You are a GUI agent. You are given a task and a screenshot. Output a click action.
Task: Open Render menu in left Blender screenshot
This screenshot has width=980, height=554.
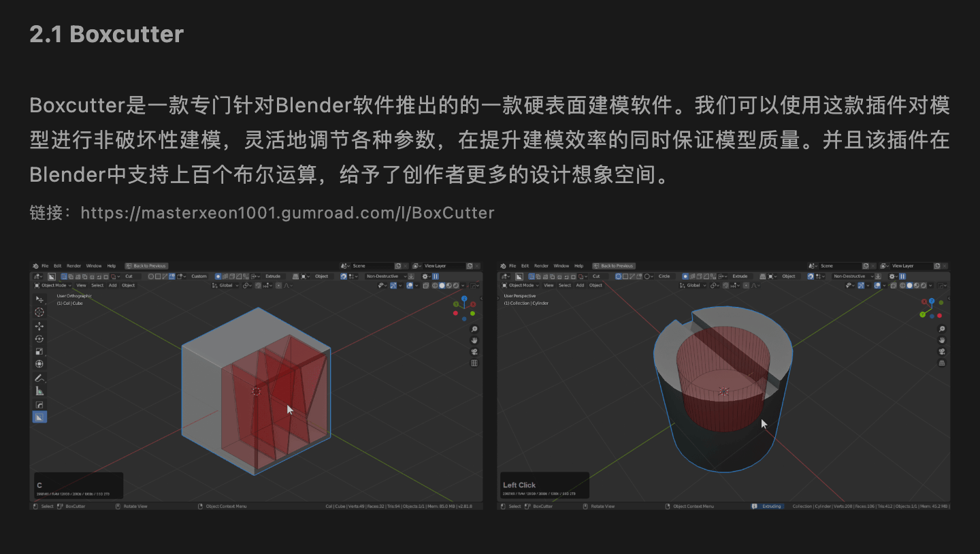point(73,266)
